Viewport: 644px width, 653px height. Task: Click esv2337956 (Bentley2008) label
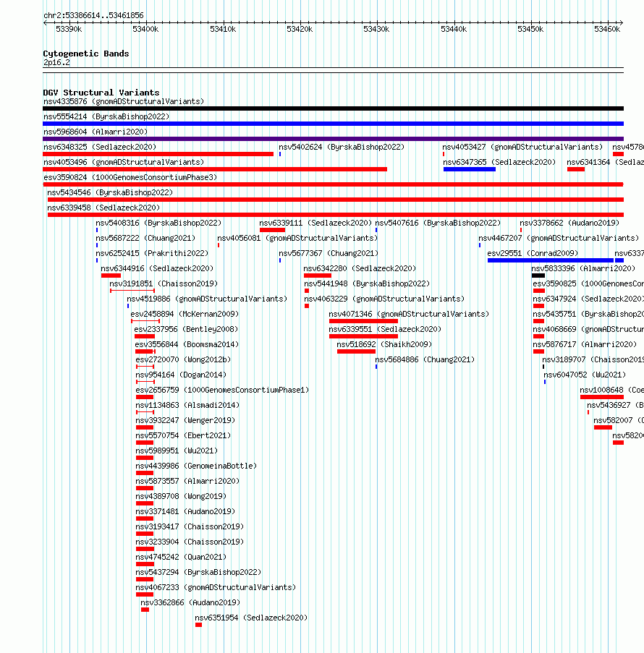[186, 330]
